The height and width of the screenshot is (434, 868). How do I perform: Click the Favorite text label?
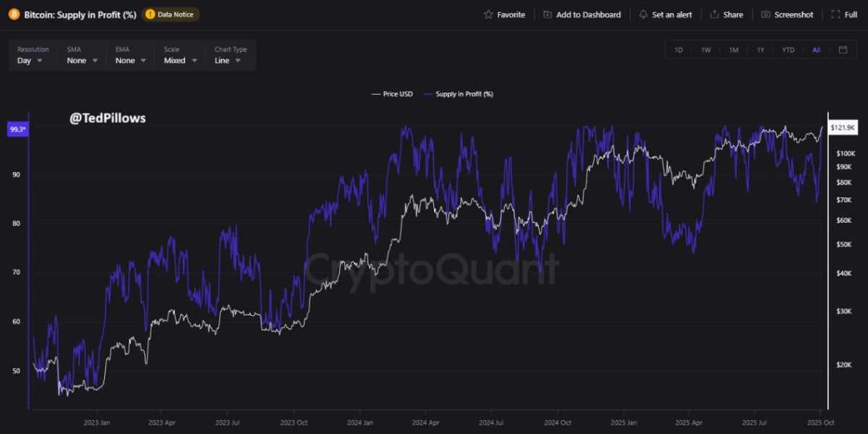[x=511, y=14]
